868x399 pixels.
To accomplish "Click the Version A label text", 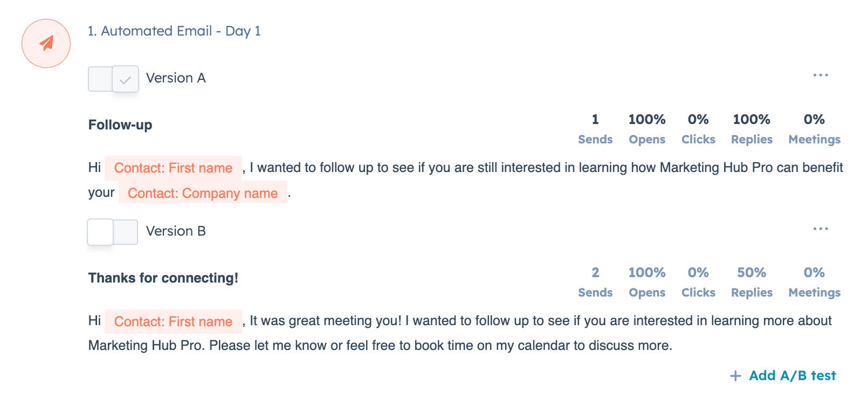I will [x=176, y=78].
